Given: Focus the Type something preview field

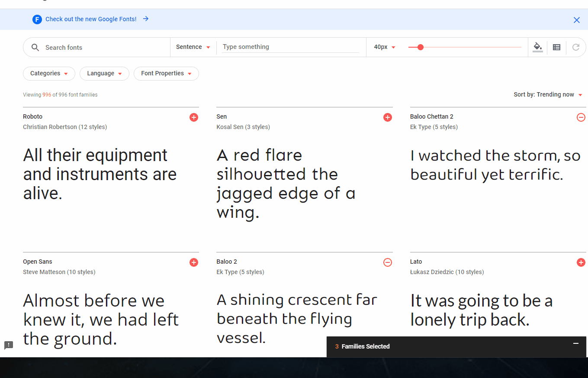Looking at the screenshot, I should coord(290,47).
